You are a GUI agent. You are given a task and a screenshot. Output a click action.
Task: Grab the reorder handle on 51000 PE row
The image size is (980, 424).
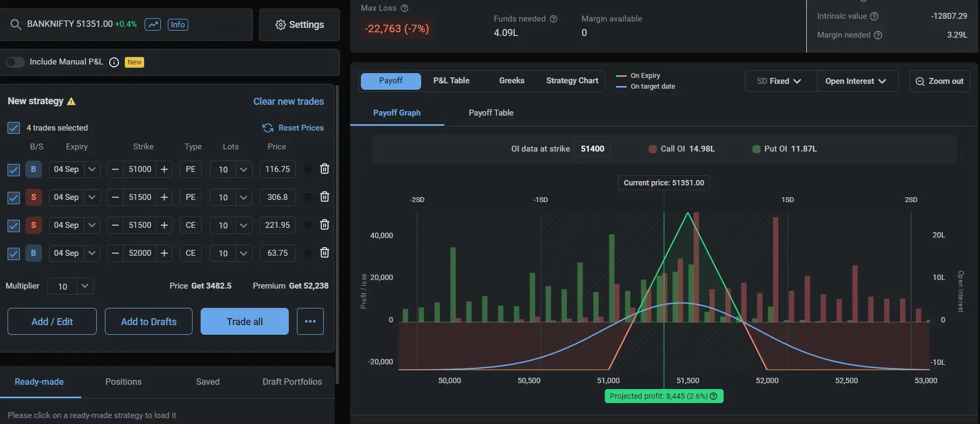[x=308, y=169]
